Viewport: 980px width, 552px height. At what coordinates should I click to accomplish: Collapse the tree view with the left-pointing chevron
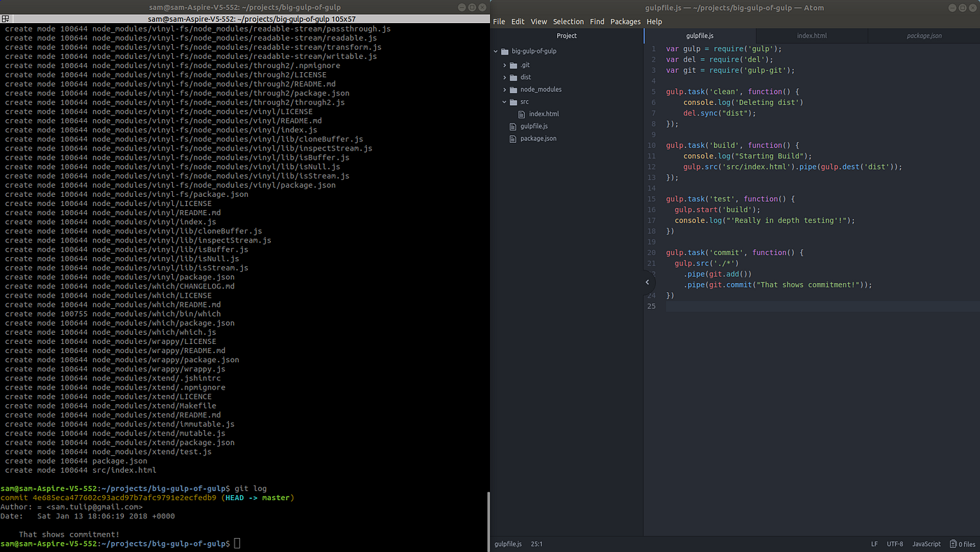point(646,282)
